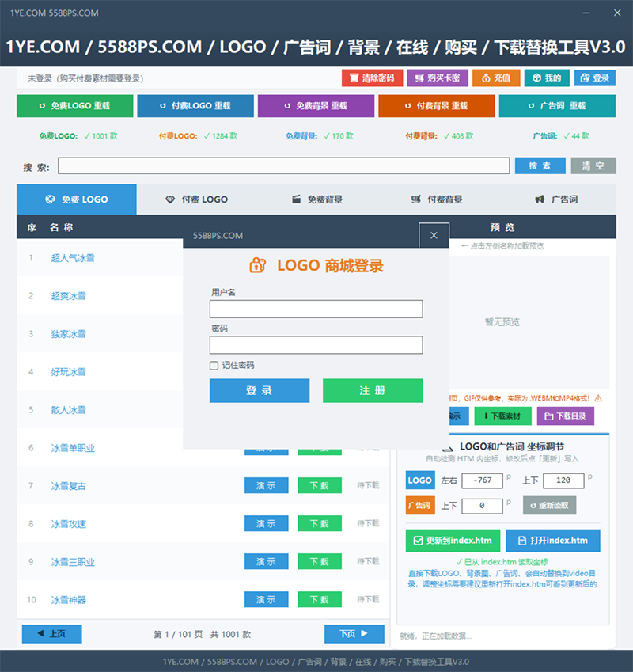
Task: Click the green 注 册 register button
Action: point(373,390)
